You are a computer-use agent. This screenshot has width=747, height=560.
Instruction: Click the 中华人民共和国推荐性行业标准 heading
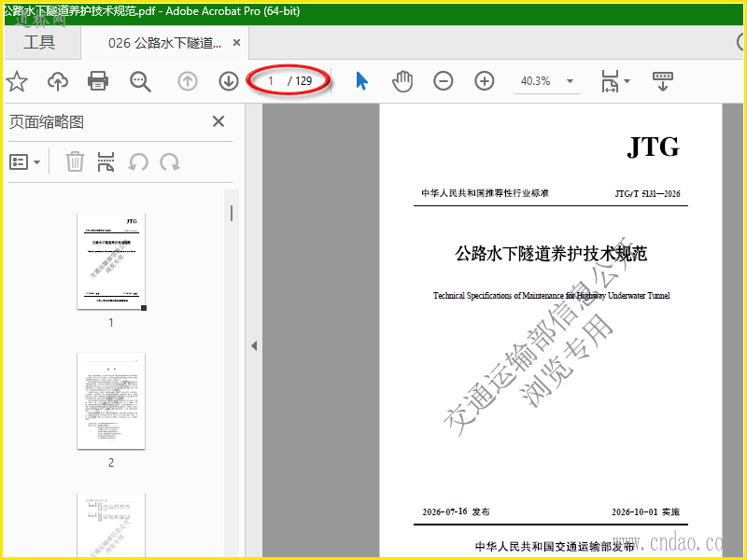click(485, 193)
